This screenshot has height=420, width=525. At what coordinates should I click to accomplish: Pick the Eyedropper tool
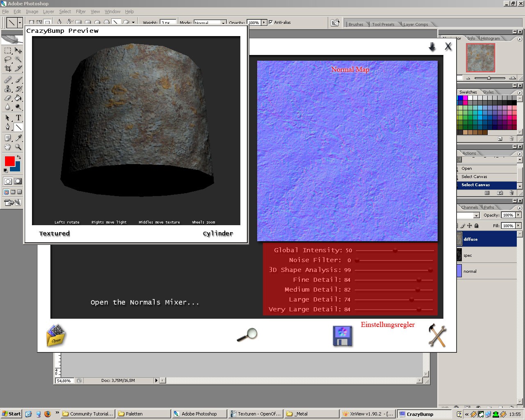click(x=18, y=138)
